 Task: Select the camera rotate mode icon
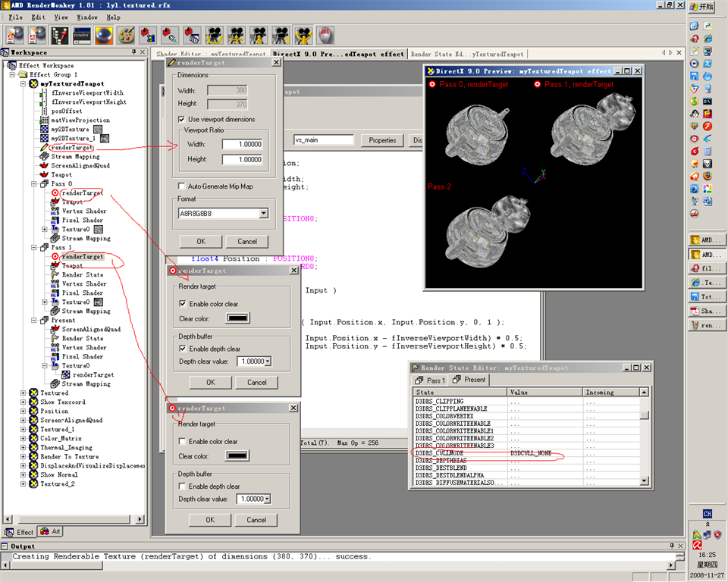(x=214, y=36)
